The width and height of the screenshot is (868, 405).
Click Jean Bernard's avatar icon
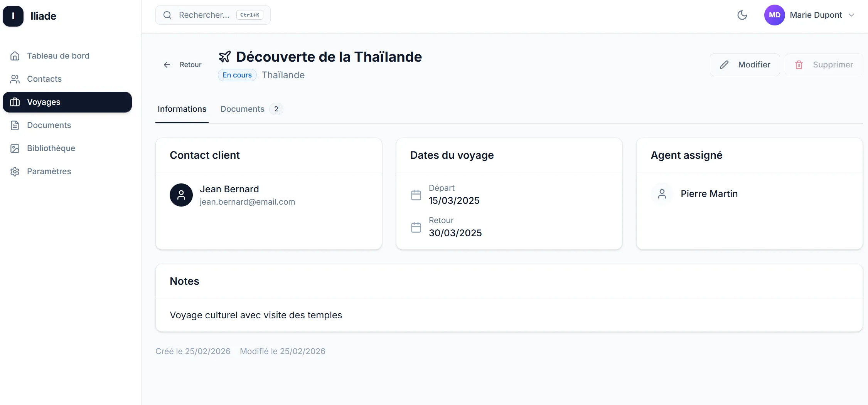click(x=180, y=195)
